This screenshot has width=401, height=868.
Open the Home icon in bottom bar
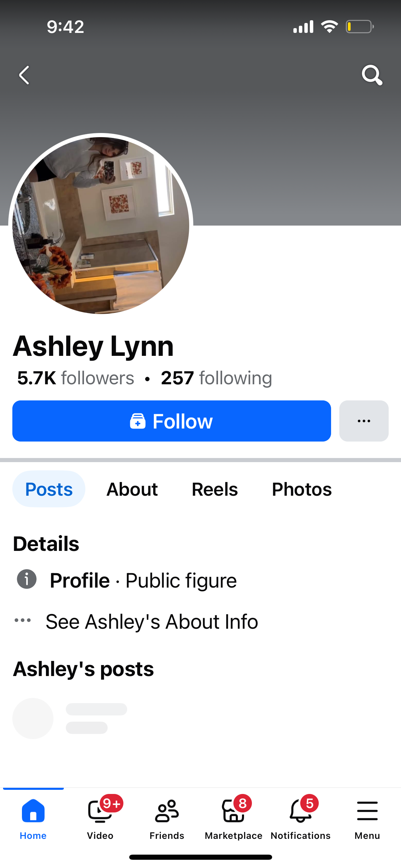point(33,810)
